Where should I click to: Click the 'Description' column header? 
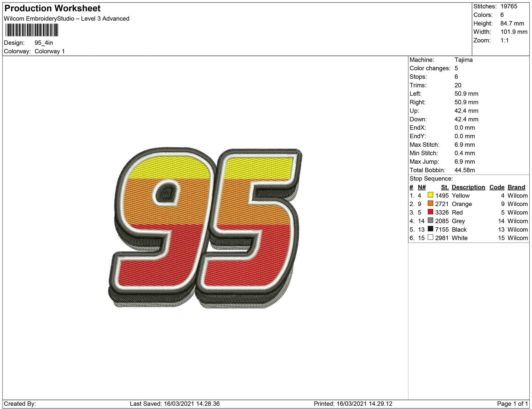[x=468, y=187]
